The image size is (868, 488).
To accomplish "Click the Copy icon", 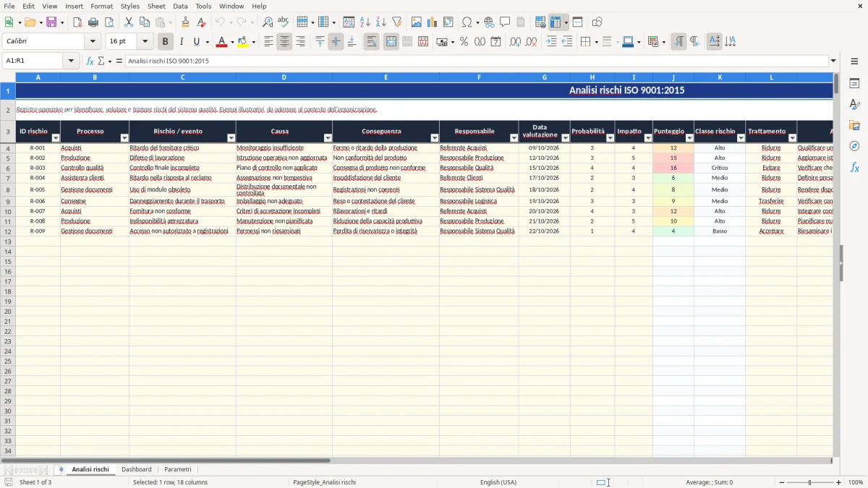I will tap(145, 22).
